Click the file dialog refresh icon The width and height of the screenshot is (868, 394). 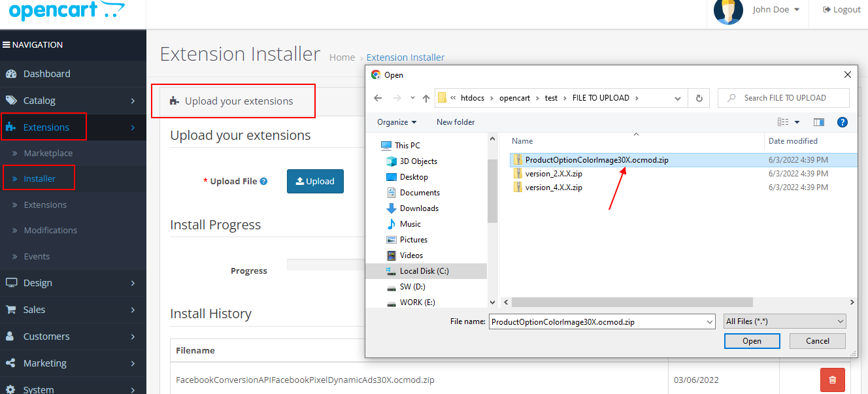coord(699,98)
